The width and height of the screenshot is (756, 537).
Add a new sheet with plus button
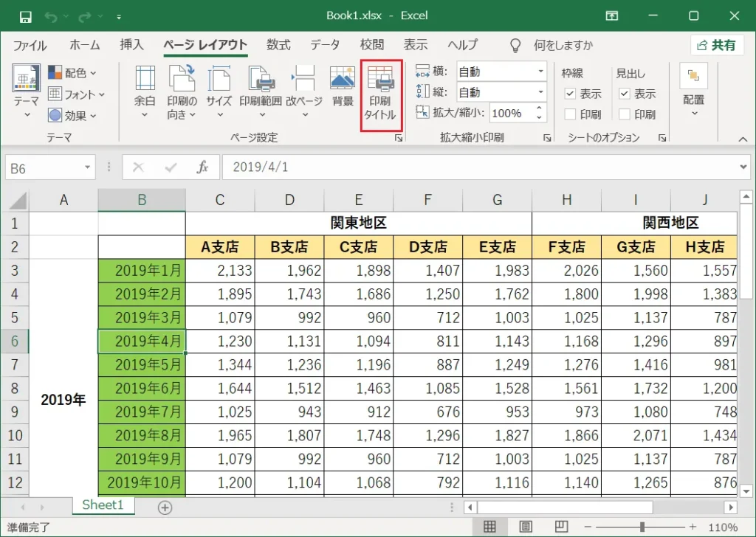pos(165,507)
